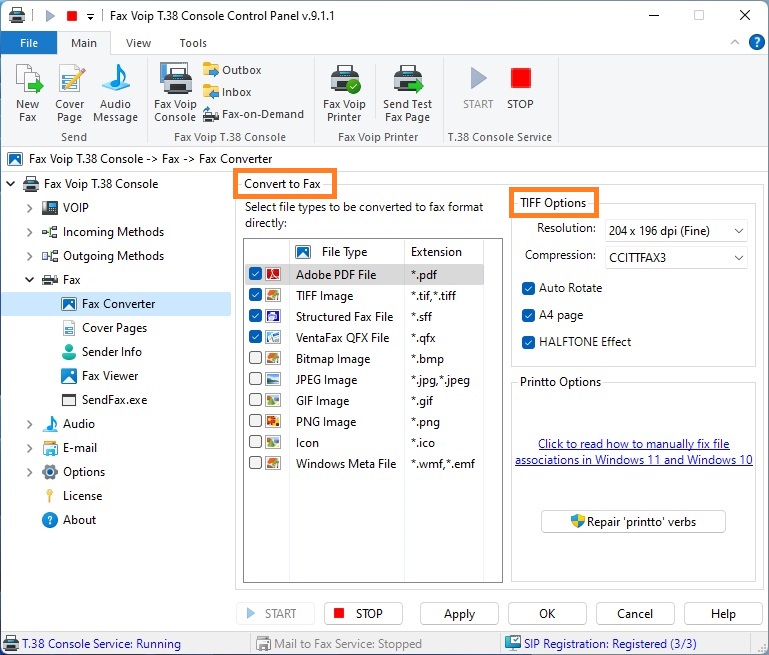Open Fax-on-Demand in the ribbon
The image size is (769, 655).
[x=253, y=114]
